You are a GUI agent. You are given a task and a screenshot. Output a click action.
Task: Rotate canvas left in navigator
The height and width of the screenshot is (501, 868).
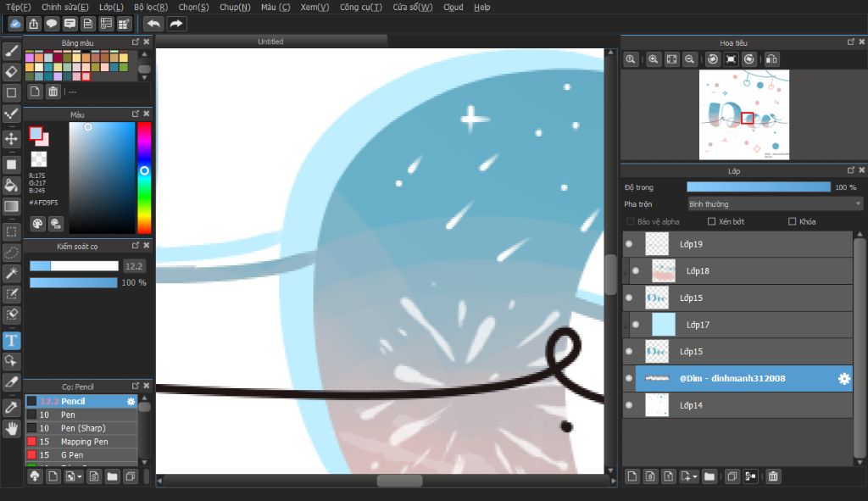pyautogui.click(x=713, y=59)
